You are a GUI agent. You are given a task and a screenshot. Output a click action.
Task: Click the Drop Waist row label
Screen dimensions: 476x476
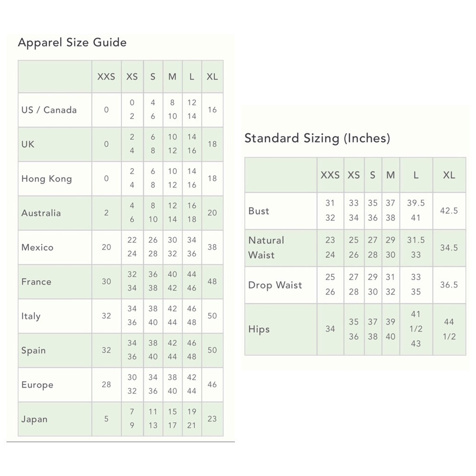(275, 285)
